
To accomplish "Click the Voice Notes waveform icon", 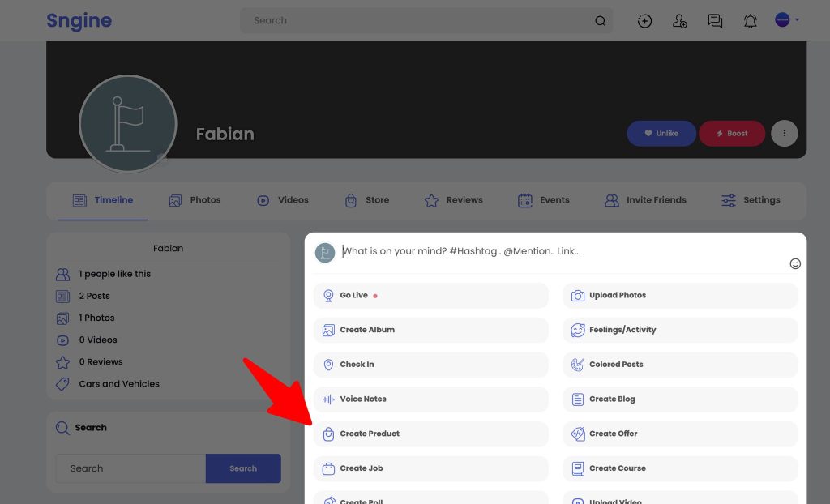I will click(328, 399).
